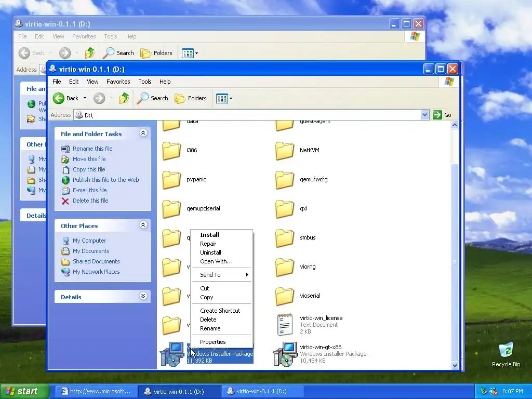Select the i386 folder icon
This screenshot has height=399, width=532.
pyautogui.click(x=171, y=151)
